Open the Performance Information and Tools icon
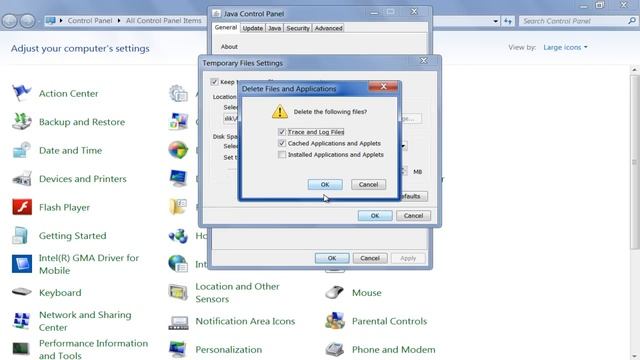640x360 pixels. point(21,349)
